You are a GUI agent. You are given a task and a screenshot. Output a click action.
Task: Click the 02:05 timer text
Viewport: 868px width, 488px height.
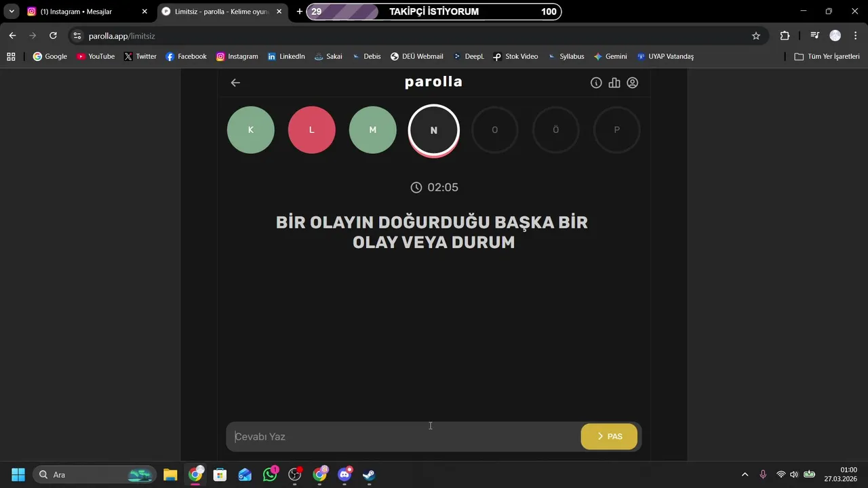(443, 188)
